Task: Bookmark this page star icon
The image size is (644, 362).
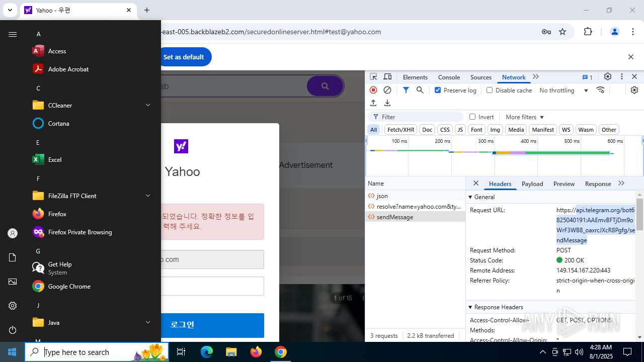Action: [562, 32]
